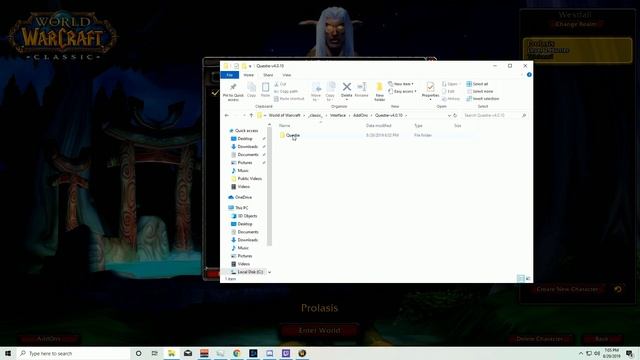This screenshot has width=640, height=360.
Task: Click the ribbon Copy icon
Action: [251, 90]
